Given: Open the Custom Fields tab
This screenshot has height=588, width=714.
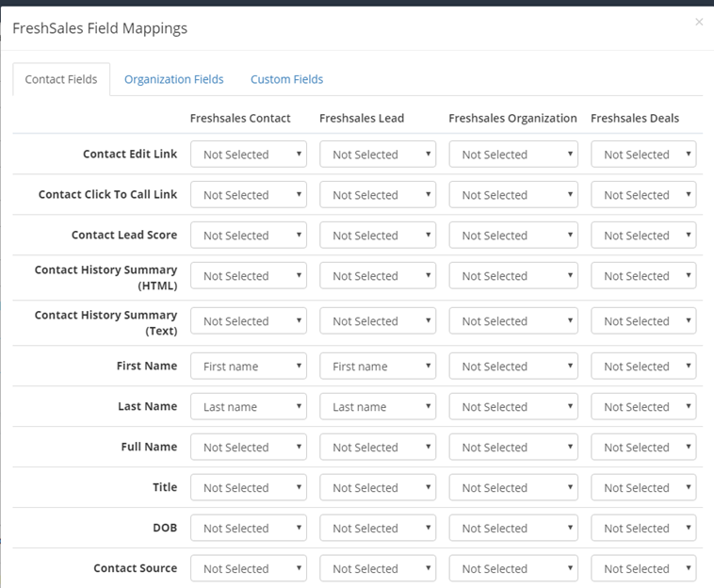Looking at the screenshot, I should [287, 79].
